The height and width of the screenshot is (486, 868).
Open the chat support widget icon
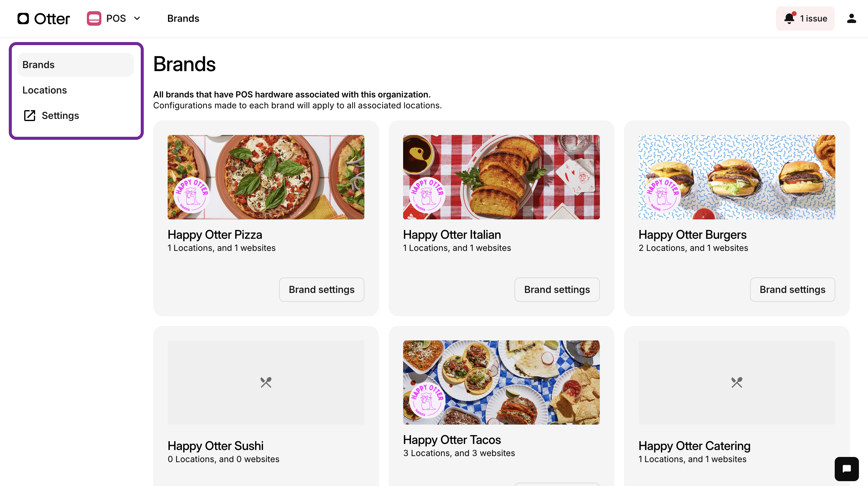847,469
